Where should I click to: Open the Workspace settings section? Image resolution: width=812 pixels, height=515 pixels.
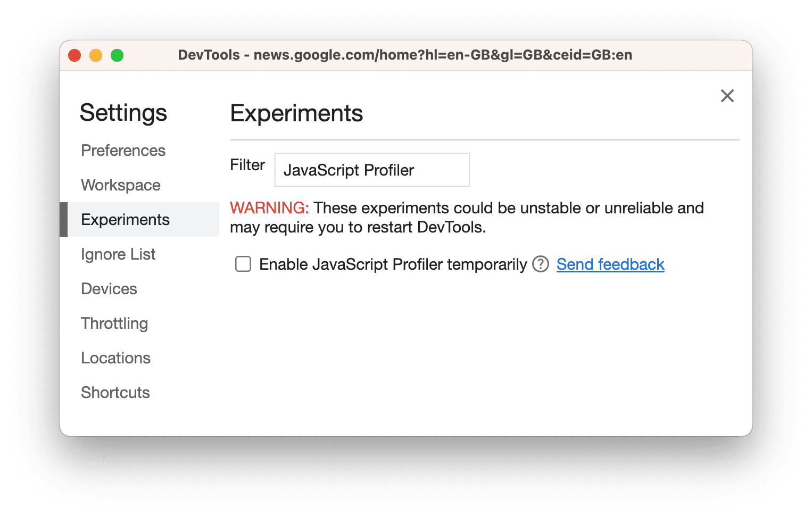(120, 185)
